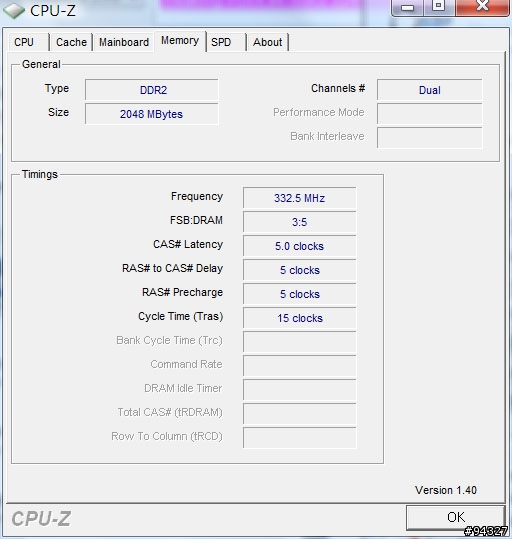
Task: Click the empty Row To Column field
Action: pos(299,438)
